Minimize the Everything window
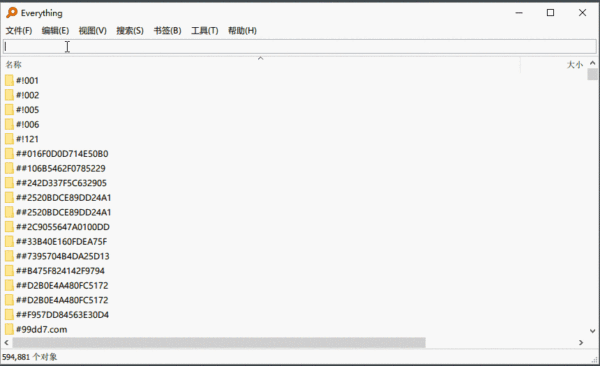Image resolution: width=600 pixels, height=366 pixels. pyautogui.click(x=519, y=13)
